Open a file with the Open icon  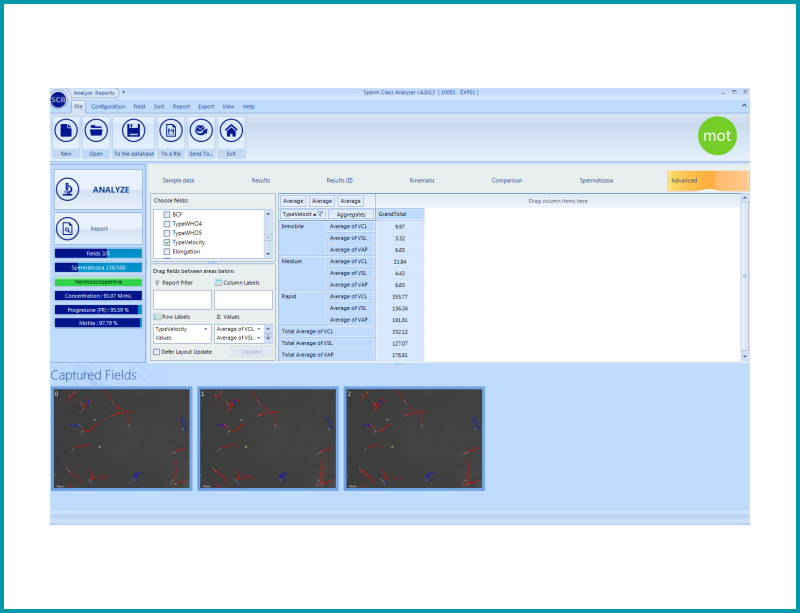click(96, 131)
